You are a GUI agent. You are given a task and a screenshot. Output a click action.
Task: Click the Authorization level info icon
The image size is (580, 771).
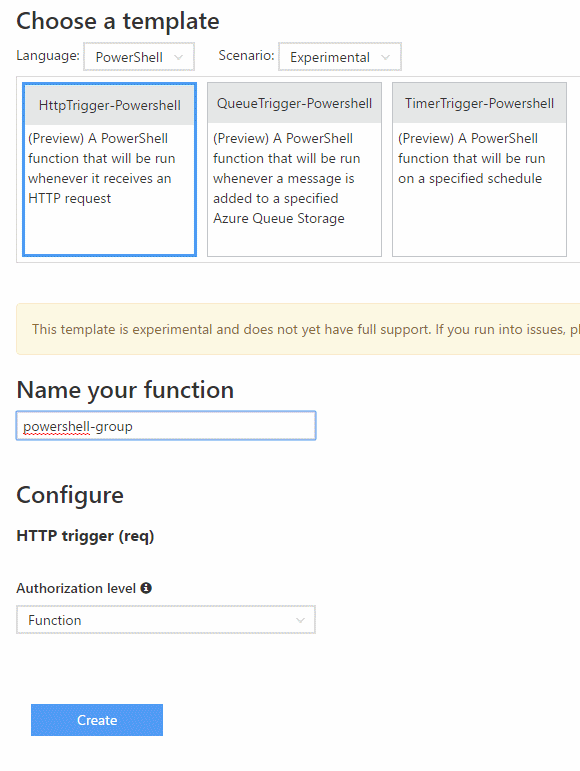(x=146, y=588)
